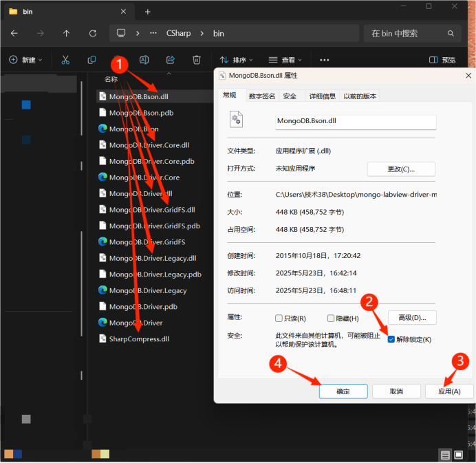476x463 pixels.
Task: Switch to Previous Versions (以前的版本) tab
Action: [x=360, y=96]
